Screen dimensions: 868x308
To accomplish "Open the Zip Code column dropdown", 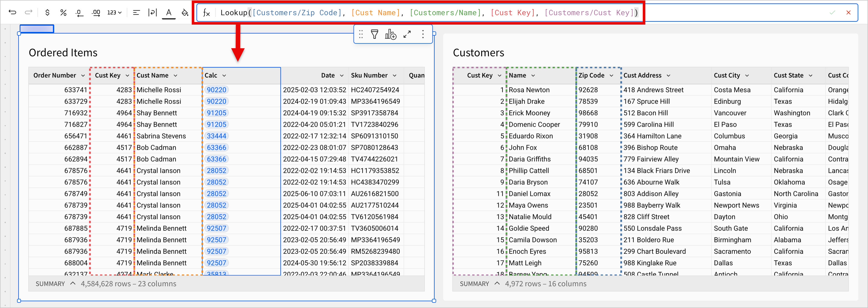I will point(612,75).
